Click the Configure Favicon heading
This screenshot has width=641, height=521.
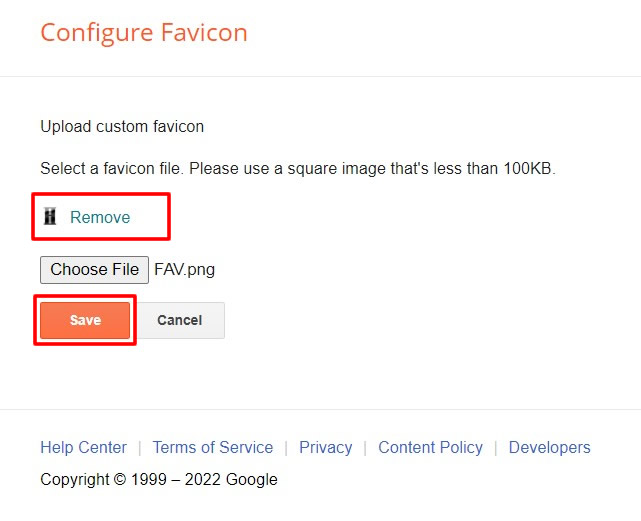[143, 33]
